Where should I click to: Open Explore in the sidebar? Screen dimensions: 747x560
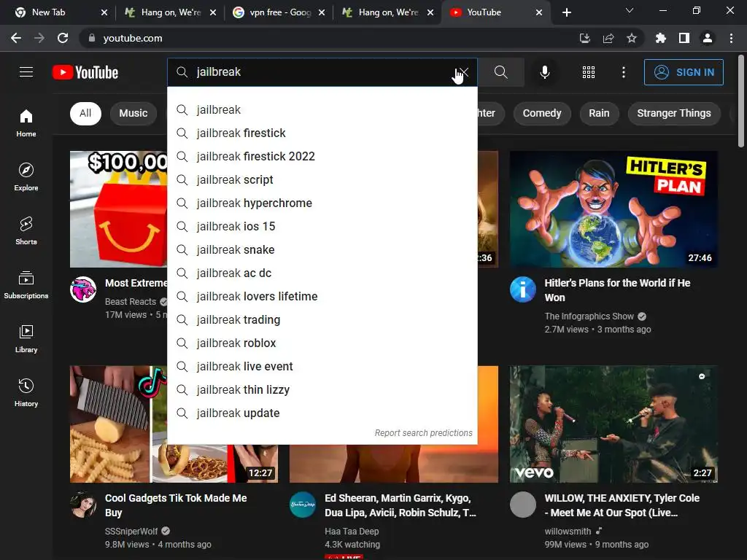tap(26, 177)
